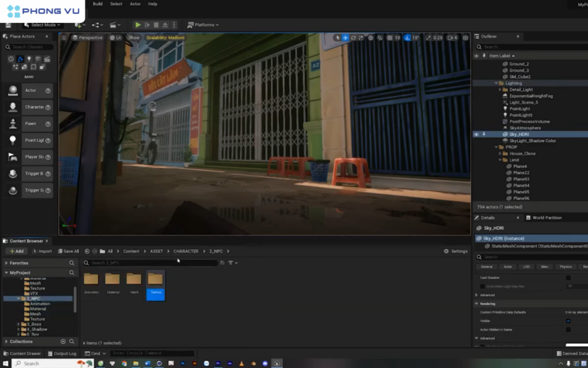This screenshot has height=368, width=588.
Task: Select the Pawn actor in Place Actors
Action: [29, 124]
